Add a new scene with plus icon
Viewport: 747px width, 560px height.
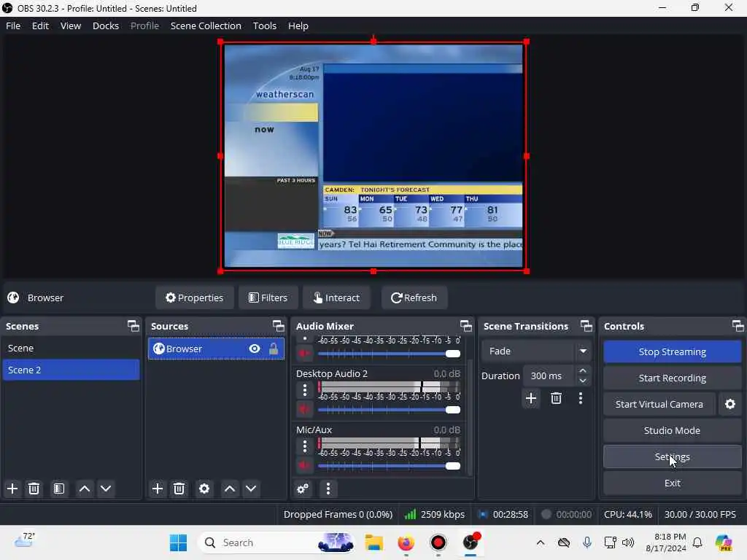(12, 489)
